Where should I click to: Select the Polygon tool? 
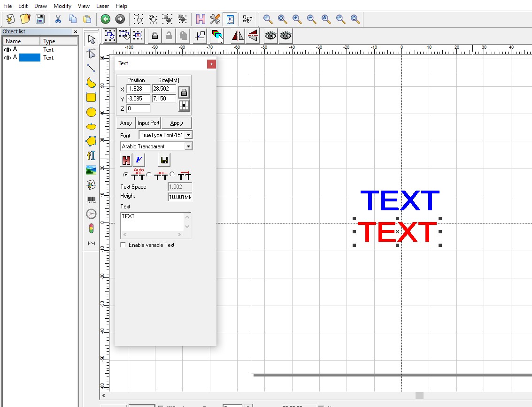click(91, 141)
